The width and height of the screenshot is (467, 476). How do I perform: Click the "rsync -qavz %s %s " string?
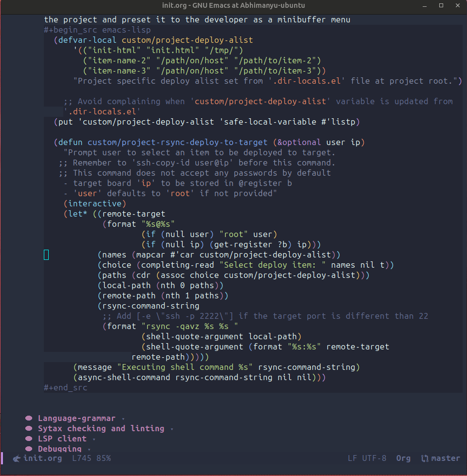(x=190, y=327)
